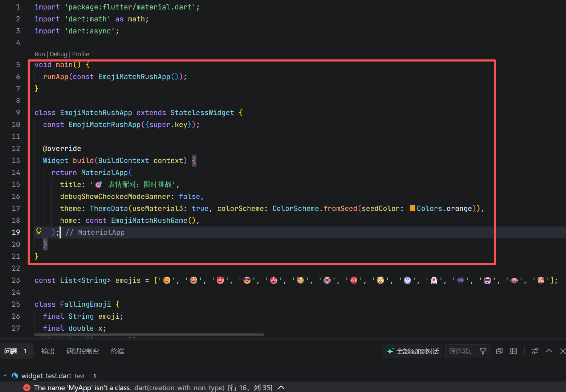
Task: Select the widget_test.dart problems row
Action: click(x=283, y=376)
